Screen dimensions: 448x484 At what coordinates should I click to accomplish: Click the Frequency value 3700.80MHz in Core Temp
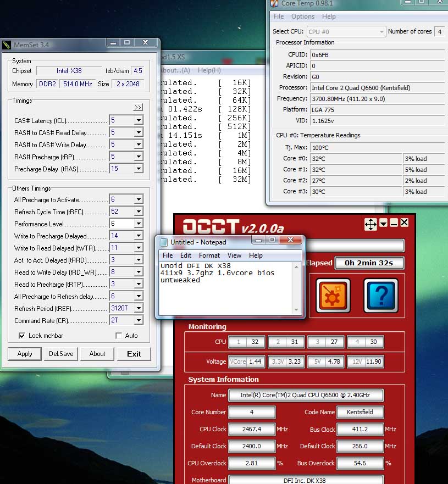(377, 99)
